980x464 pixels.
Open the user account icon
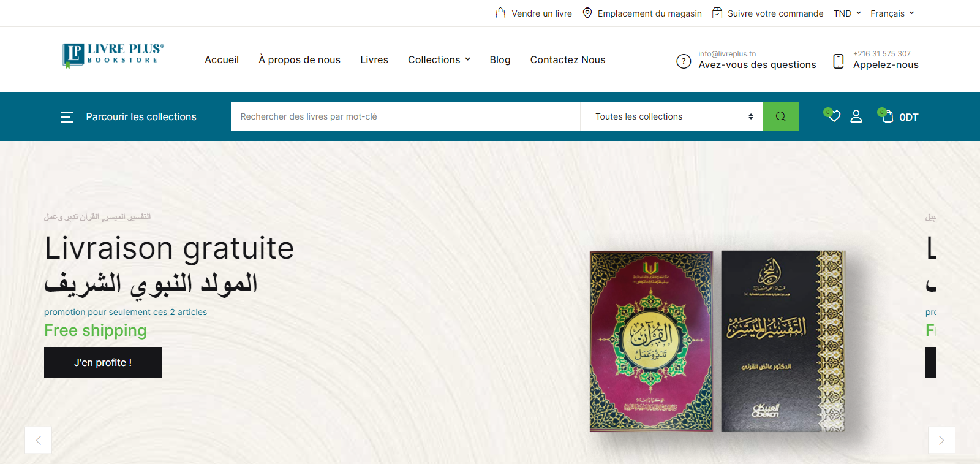(x=856, y=116)
